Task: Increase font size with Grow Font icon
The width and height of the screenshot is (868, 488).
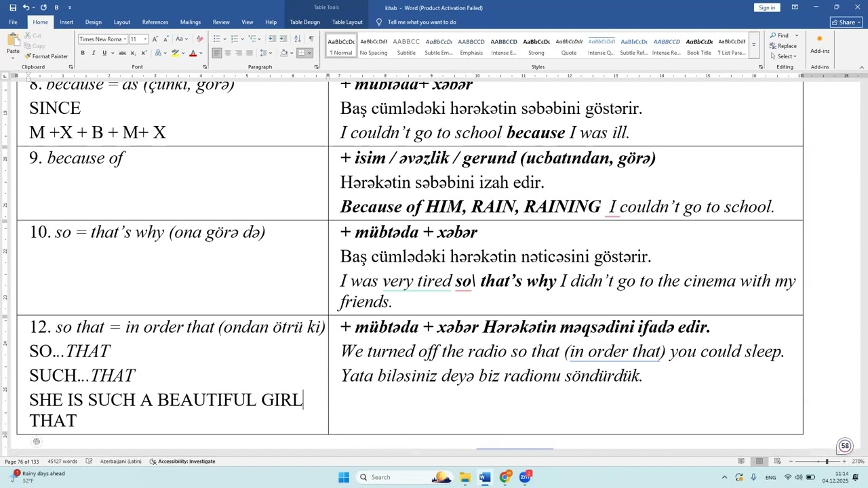Action: 155,39
